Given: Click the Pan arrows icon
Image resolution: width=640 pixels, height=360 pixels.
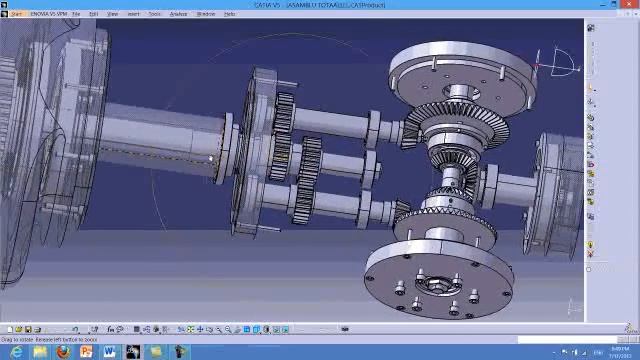Looking at the screenshot, I should point(200,329).
